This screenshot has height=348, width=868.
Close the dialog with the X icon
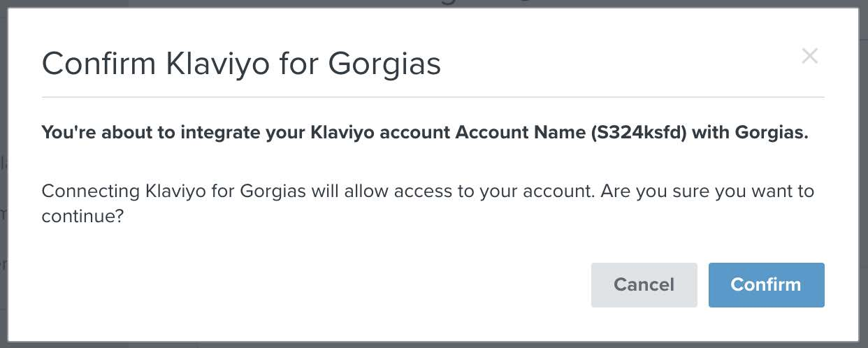(809, 56)
